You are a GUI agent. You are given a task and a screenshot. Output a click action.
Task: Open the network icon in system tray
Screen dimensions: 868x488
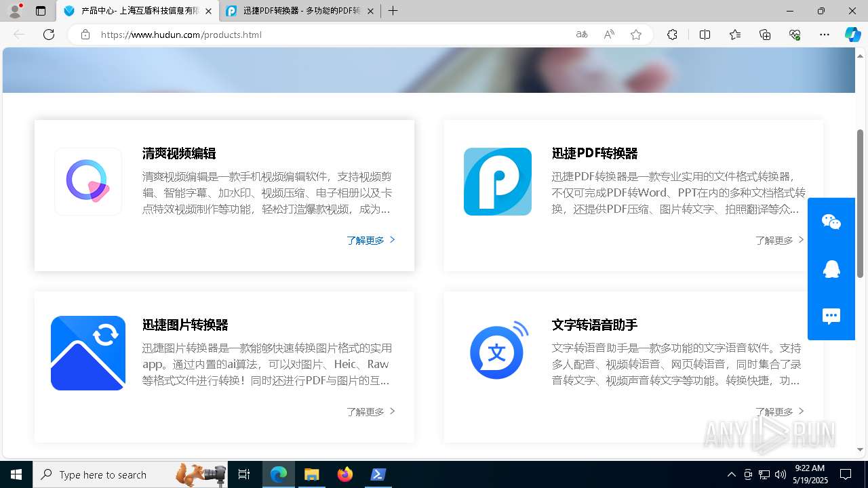pyautogui.click(x=764, y=474)
